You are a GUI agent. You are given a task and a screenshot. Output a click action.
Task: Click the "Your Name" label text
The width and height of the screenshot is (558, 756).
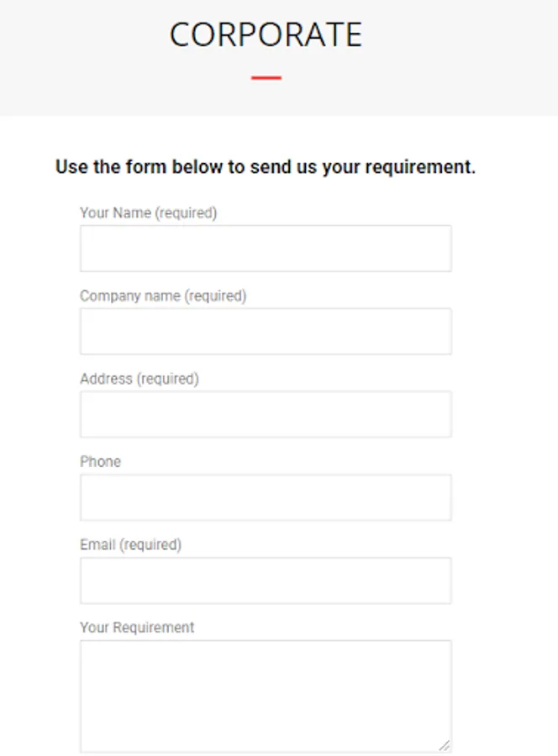click(x=115, y=213)
